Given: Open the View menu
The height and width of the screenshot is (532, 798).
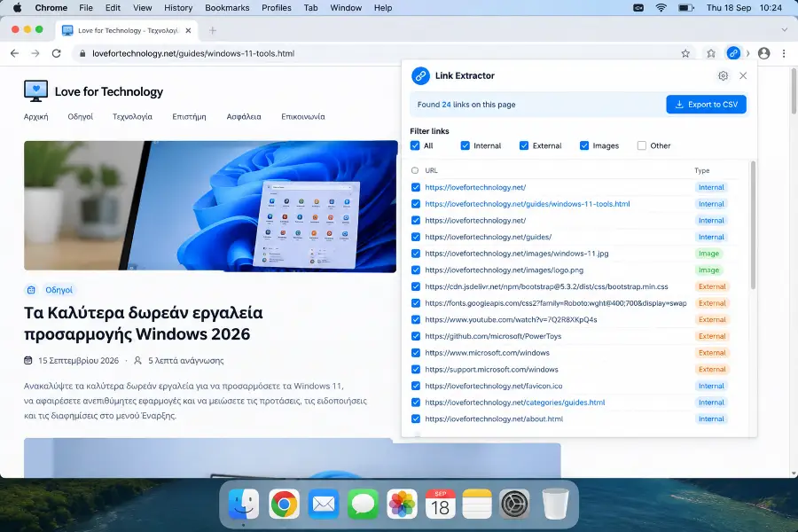Looking at the screenshot, I should click(x=143, y=8).
